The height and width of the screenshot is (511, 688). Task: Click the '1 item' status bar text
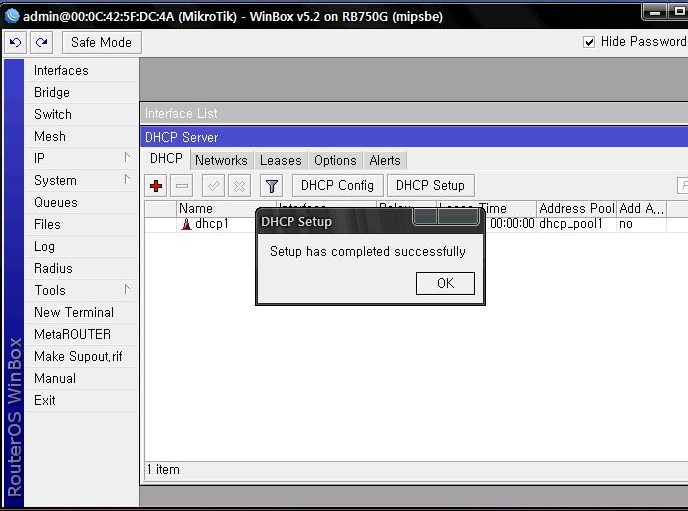(x=163, y=470)
